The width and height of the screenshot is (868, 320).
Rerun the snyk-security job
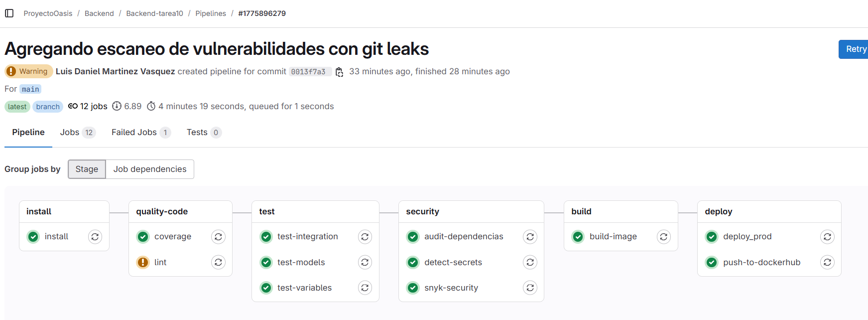pyautogui.click(x=530, y=288)
